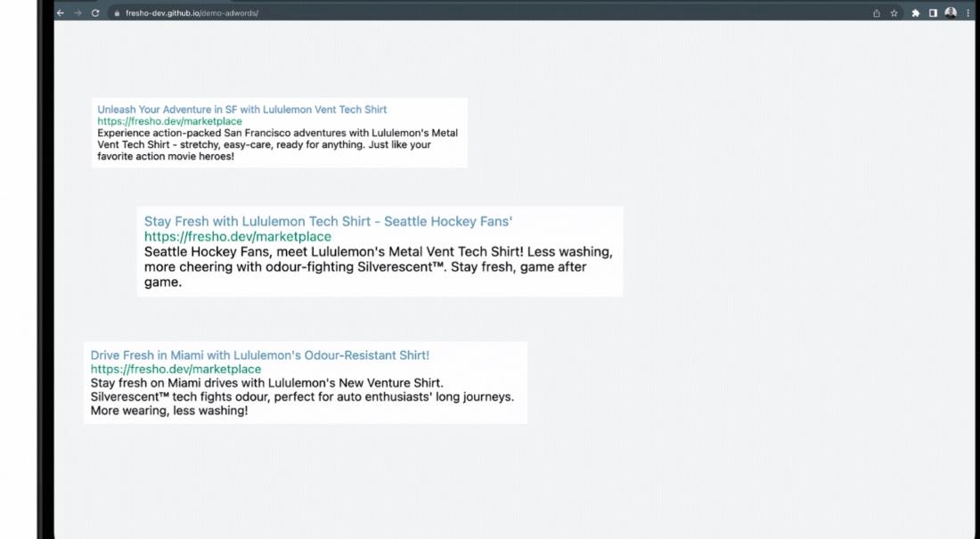Follow the marketplace URL under the Miami ad

[176, 369]
